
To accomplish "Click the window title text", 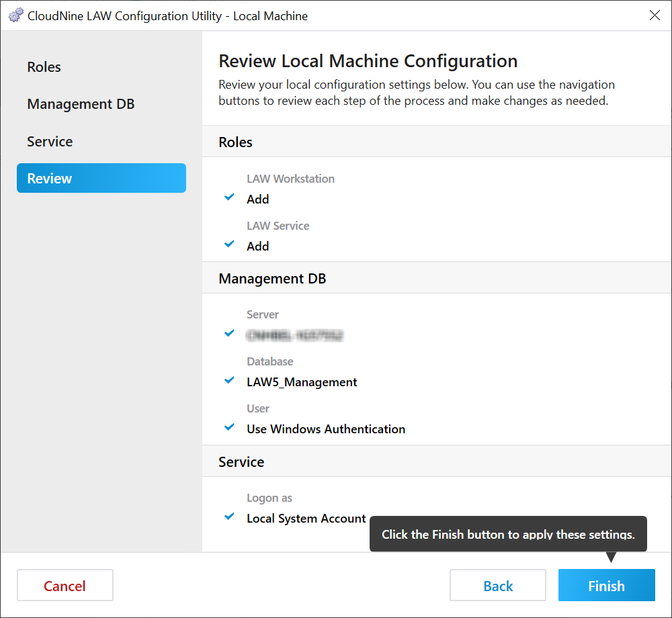I will coord(167,16).
